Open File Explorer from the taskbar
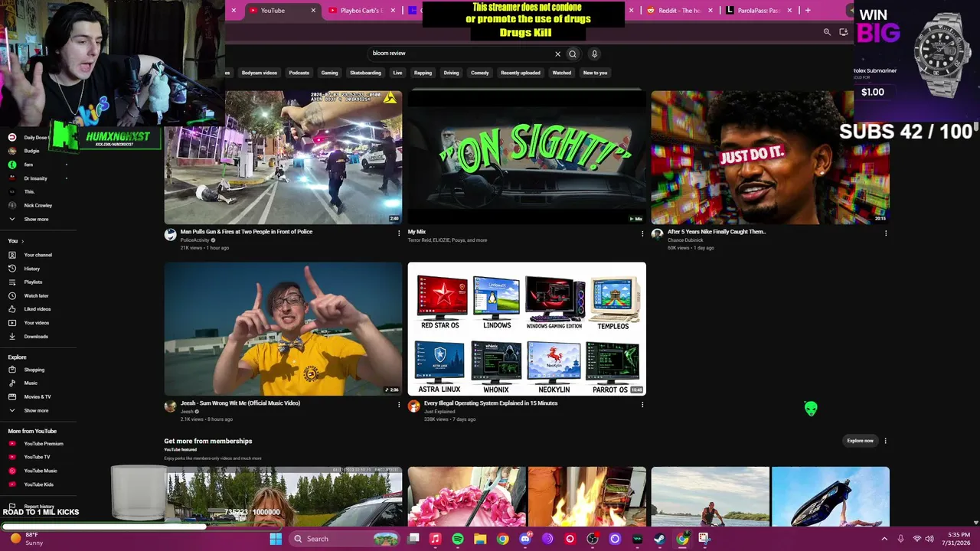 (x=480, y=539)
